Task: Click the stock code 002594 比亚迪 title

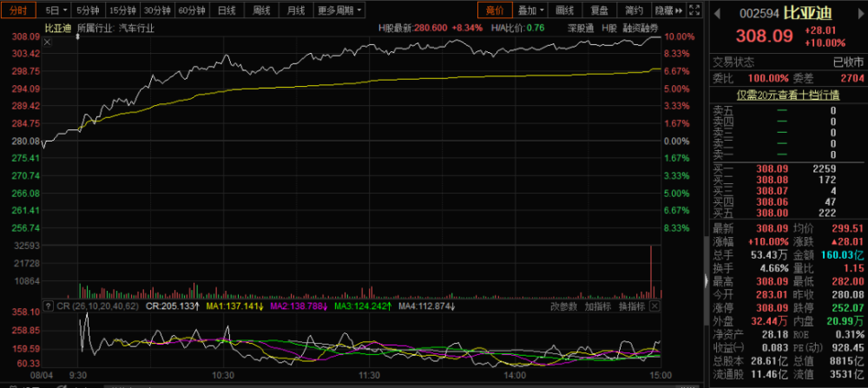Action: [786, 12]
